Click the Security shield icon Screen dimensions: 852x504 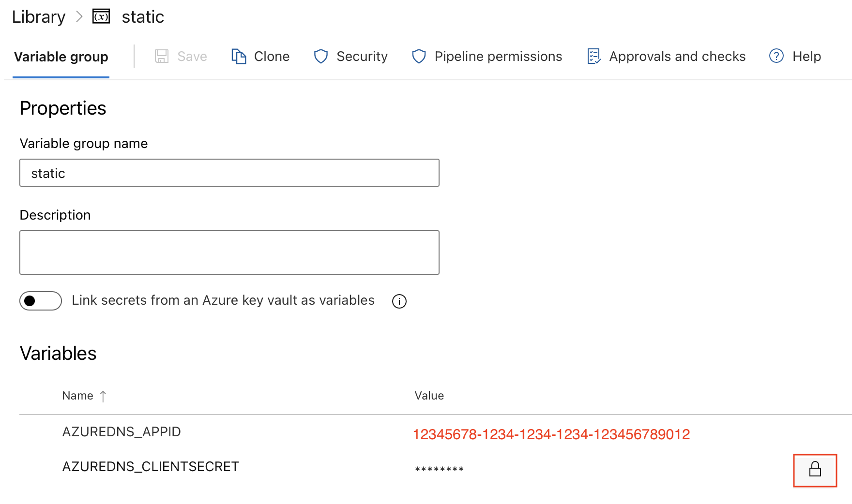pos(321,57)
